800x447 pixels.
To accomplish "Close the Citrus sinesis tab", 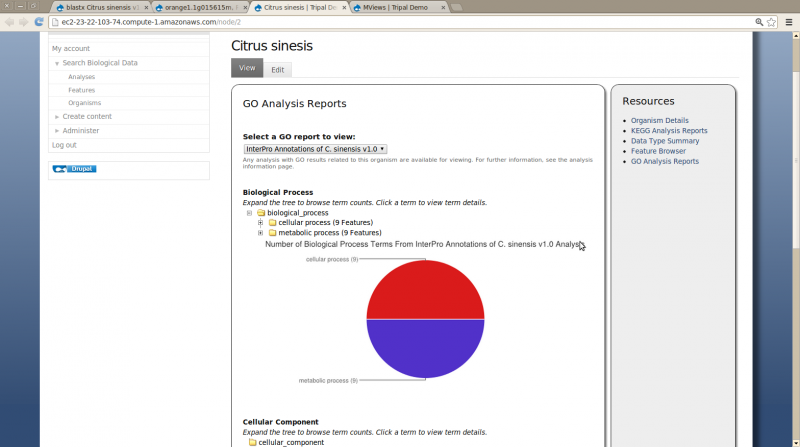I will 344,8.
